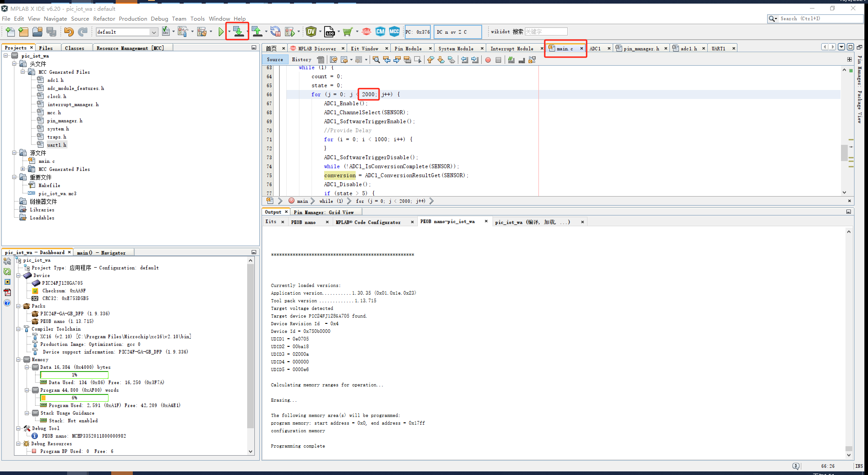Click the editor vertical scrollbar thumb
868x475 pixels.
pyautogui.click(x=844, y=153)
